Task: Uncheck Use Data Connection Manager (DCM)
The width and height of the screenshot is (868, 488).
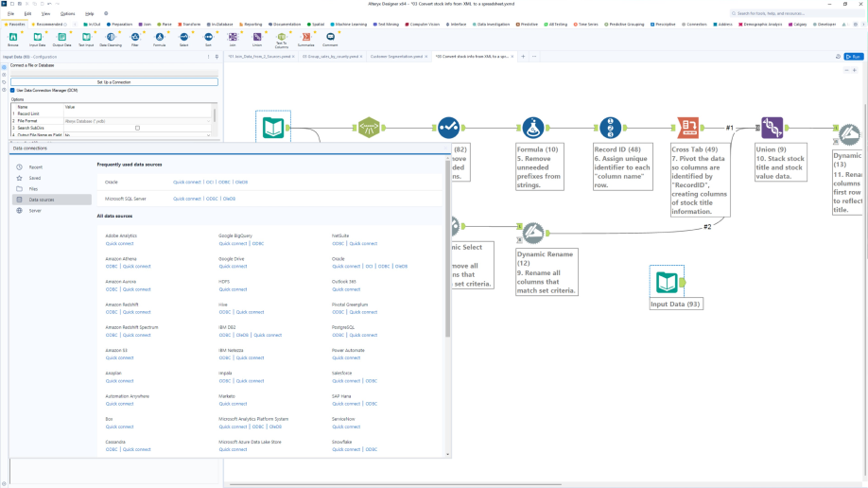Action: 12,90
